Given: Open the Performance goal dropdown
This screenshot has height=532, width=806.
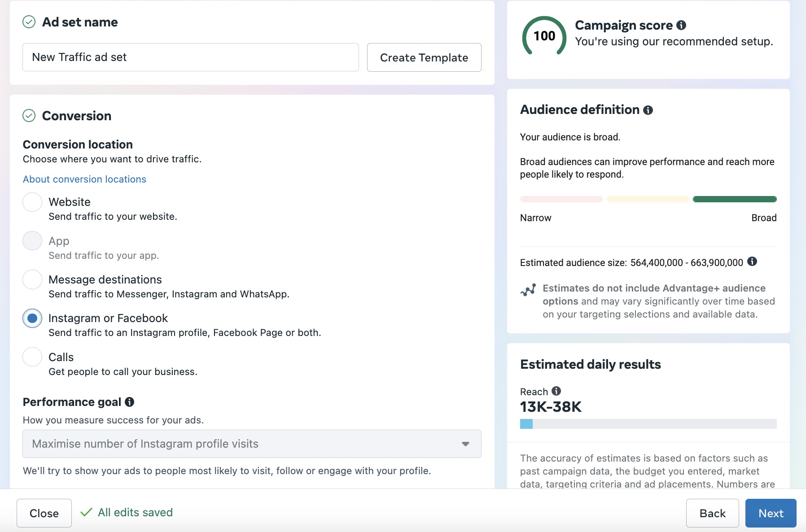Looking at the screenshot, I should [251, 444].
